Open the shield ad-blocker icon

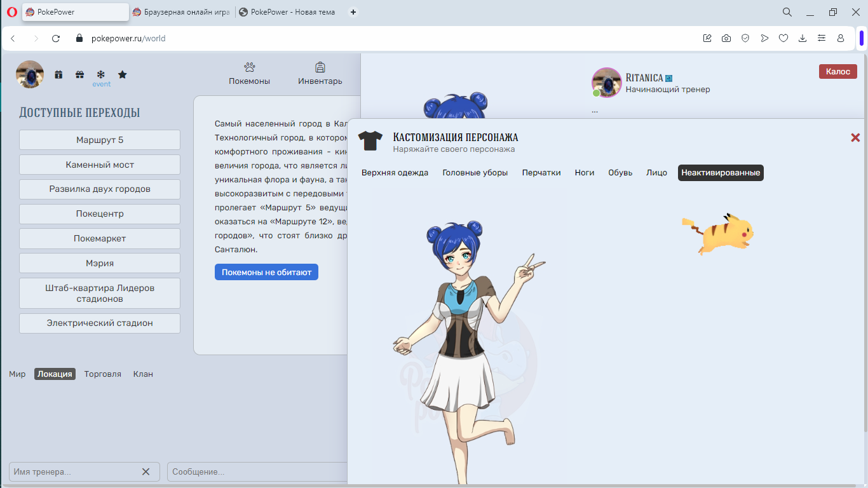(x=745, y=38)
